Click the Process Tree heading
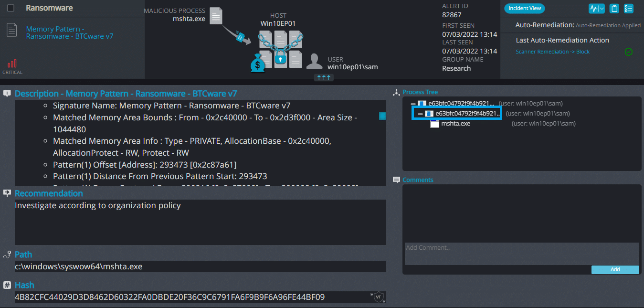The image size is (644, 308). tap(420, 92)
